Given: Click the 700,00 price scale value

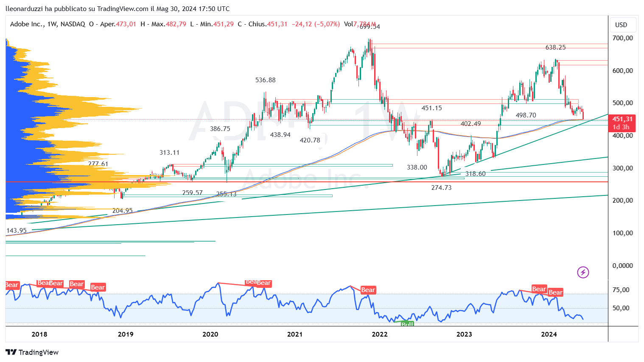Looking at the screenshot, I should 623,38.
